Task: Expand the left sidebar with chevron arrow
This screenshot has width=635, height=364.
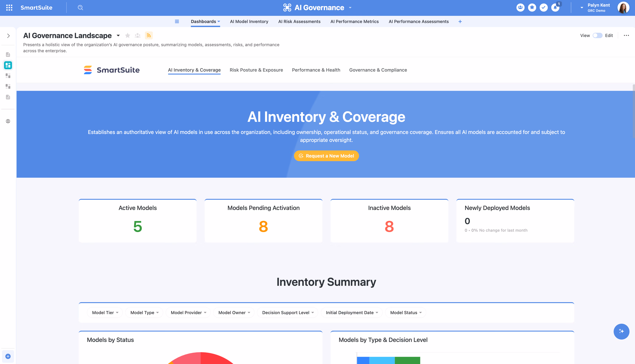Action: [x=8, y=36]
